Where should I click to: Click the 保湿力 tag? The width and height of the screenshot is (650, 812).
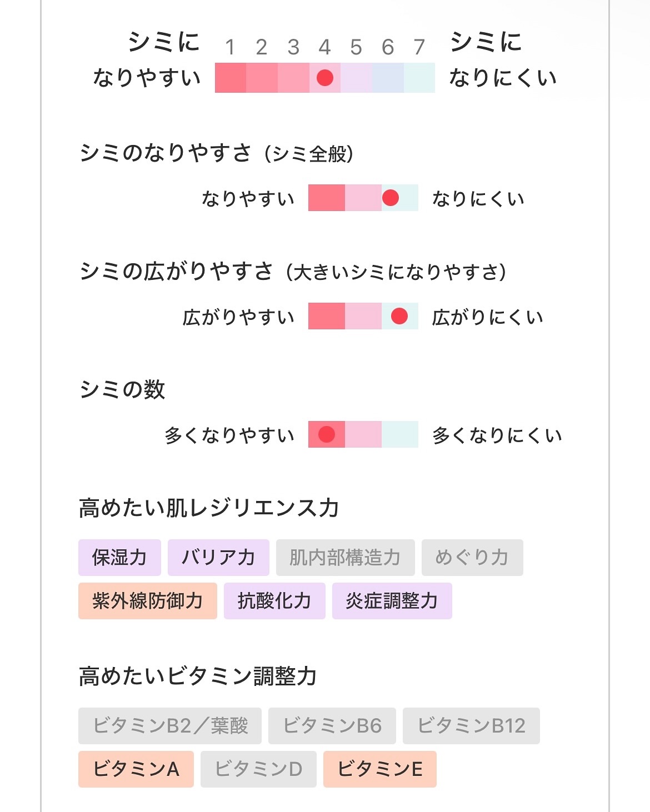tap(119, 557)
